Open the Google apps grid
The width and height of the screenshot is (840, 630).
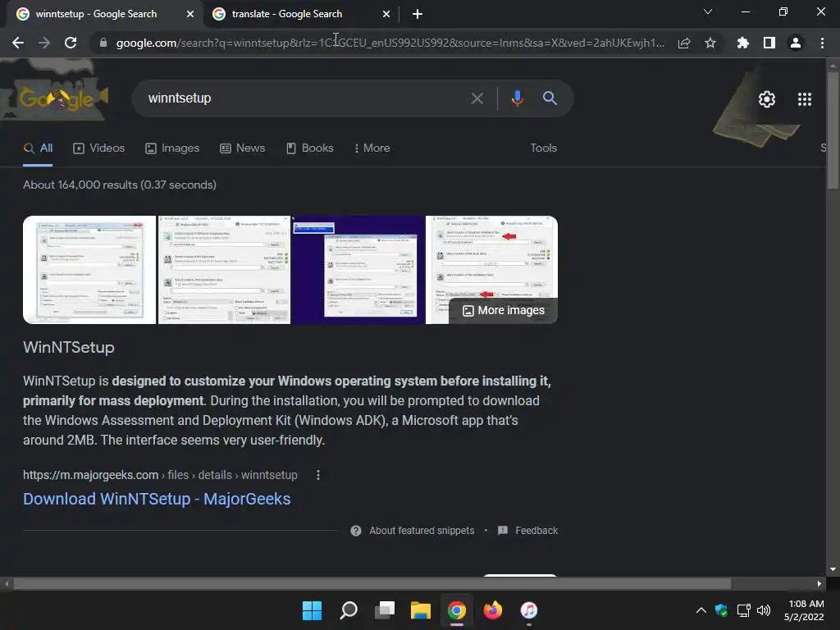tap(804, 99)
